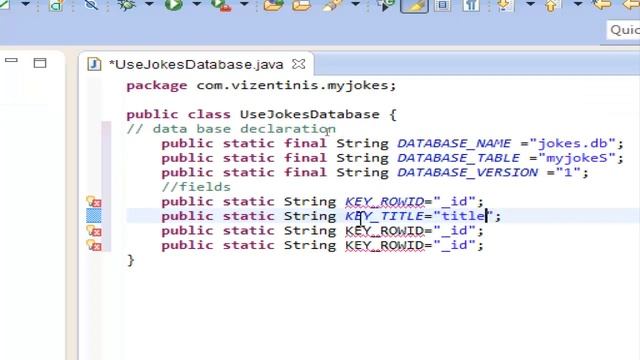Screen dimensions: 640x360
Task: Click the Run External Tools icon with the red toolbox
Action: pos(221,5)
